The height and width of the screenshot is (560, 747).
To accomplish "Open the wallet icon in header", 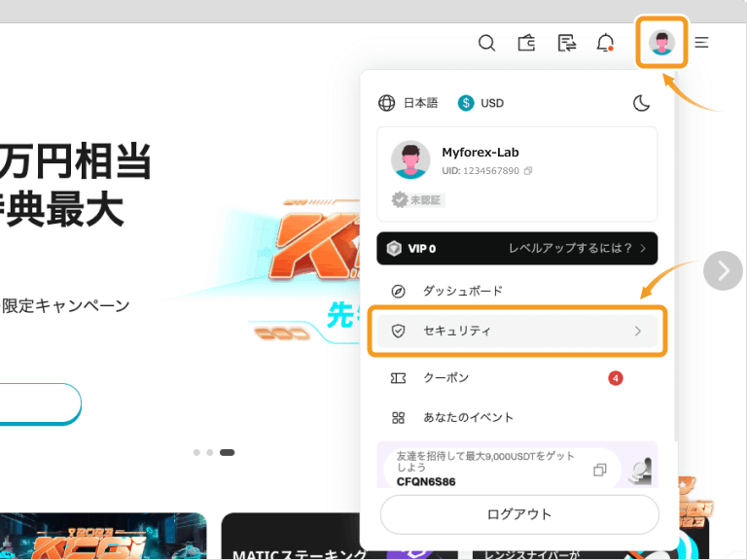I will pos(527,43).
